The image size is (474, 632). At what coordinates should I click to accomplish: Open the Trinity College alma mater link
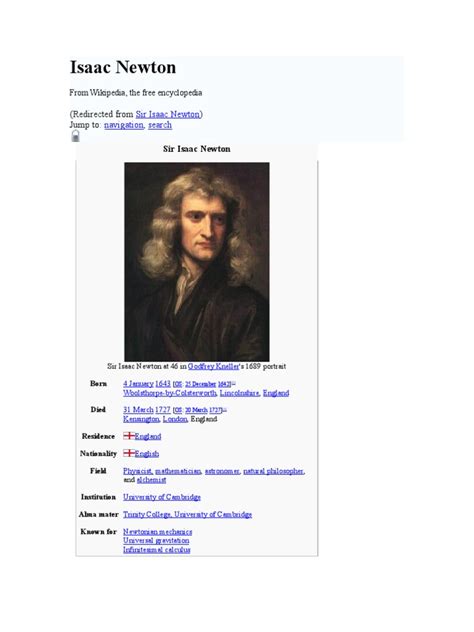pos(147,514)
